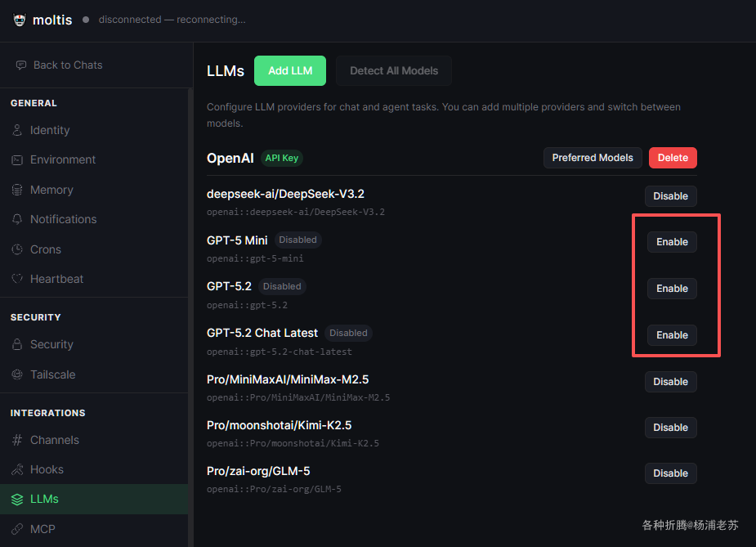Click the Identity person icon
The width and height of the screenshot is (756, 547).
[x=17, y=130]
